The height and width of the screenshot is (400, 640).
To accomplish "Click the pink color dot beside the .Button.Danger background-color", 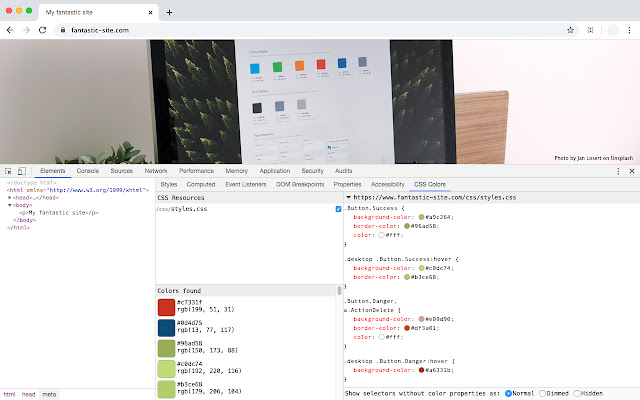I will [422, 319].
